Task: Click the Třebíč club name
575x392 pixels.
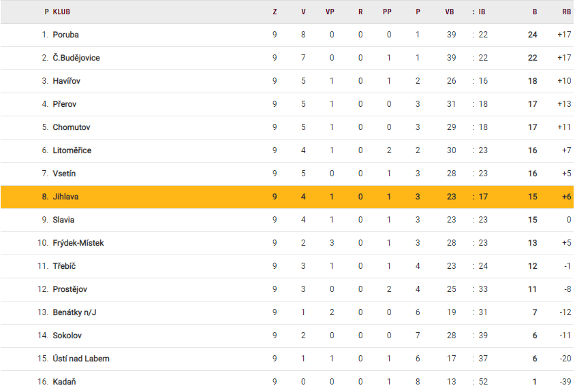Action: 65,266
